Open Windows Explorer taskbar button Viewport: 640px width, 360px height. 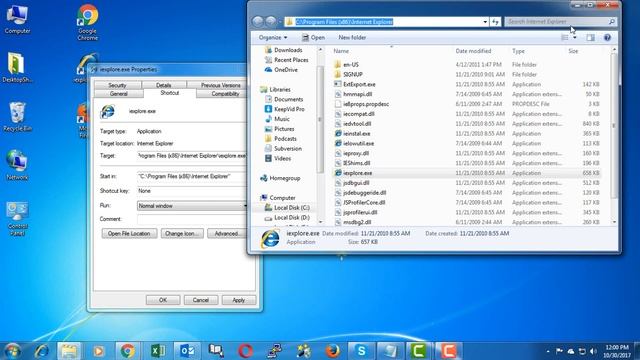pos(69,351)
